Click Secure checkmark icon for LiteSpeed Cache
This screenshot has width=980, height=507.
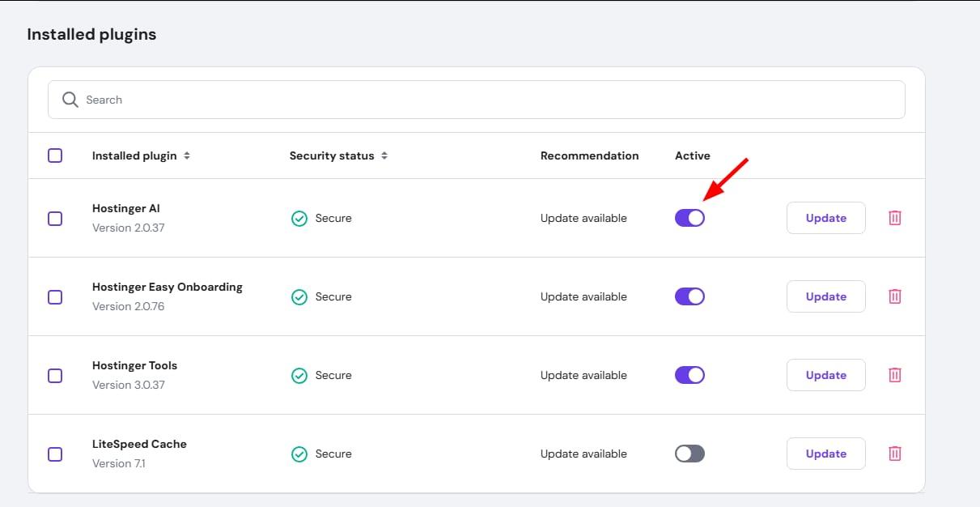point(299,454)
